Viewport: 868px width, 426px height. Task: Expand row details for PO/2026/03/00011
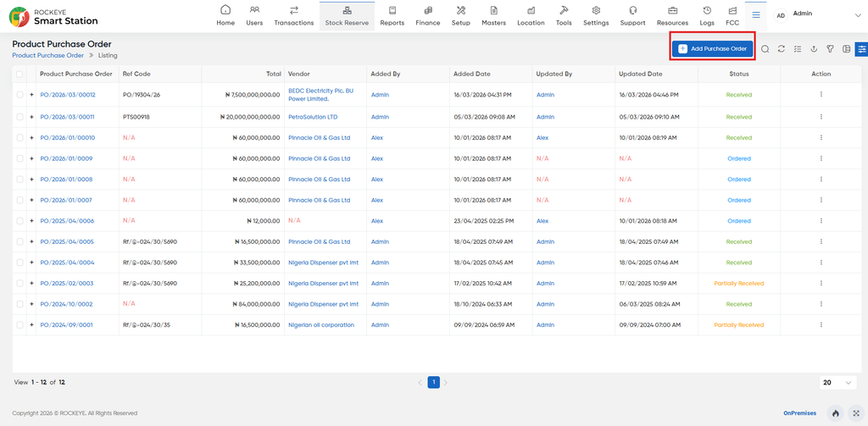pos(31,117)
